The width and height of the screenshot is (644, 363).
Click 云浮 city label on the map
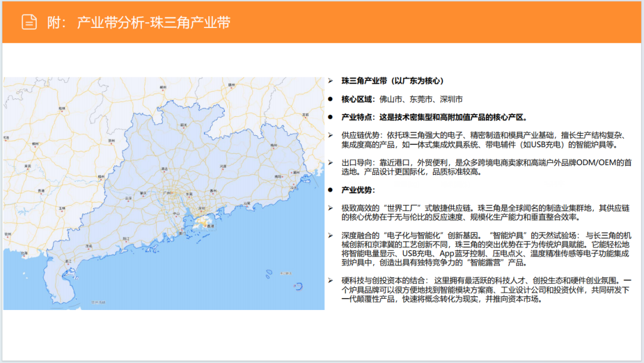128,198
